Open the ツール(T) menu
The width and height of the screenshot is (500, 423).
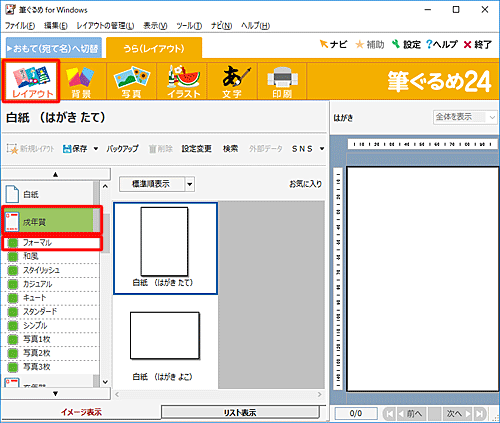pos(189,26)
